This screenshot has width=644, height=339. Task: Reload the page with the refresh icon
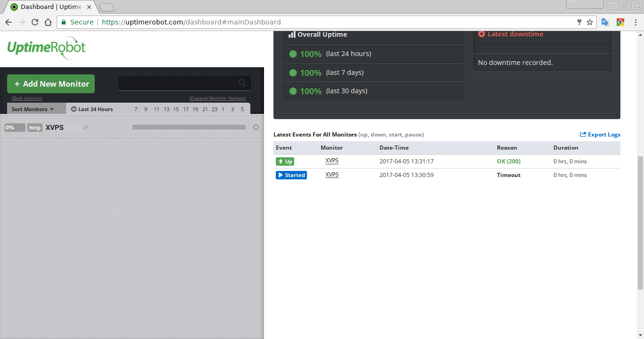point(35,22)
